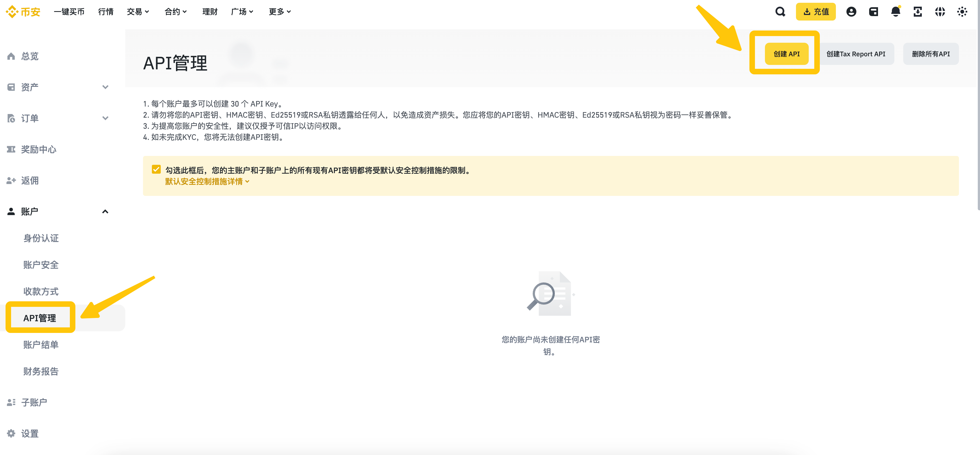Open the language globe icon
The height and width of the screenshot is (455, 980).
coord(940,12)
